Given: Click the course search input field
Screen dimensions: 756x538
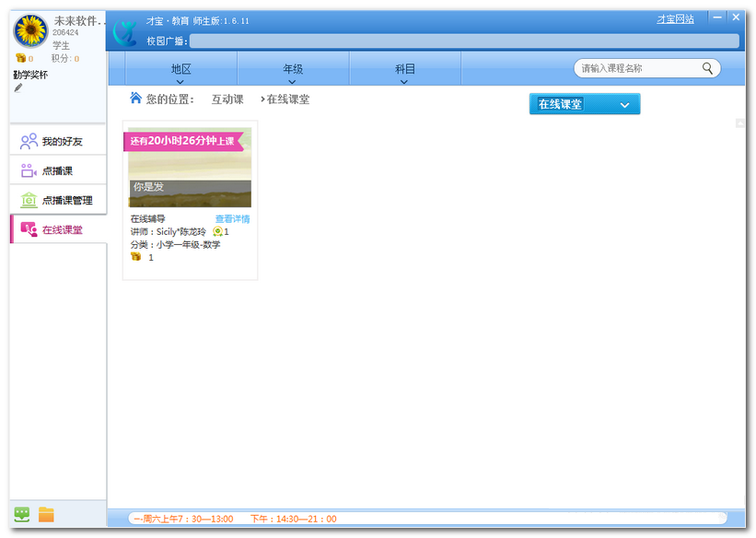Looking at the screenshot, I should (x=639, y=68).
